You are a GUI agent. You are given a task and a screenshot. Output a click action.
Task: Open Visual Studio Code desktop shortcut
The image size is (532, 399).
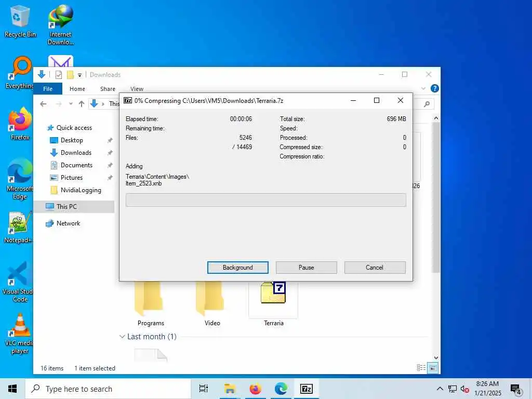pos(19,282)
